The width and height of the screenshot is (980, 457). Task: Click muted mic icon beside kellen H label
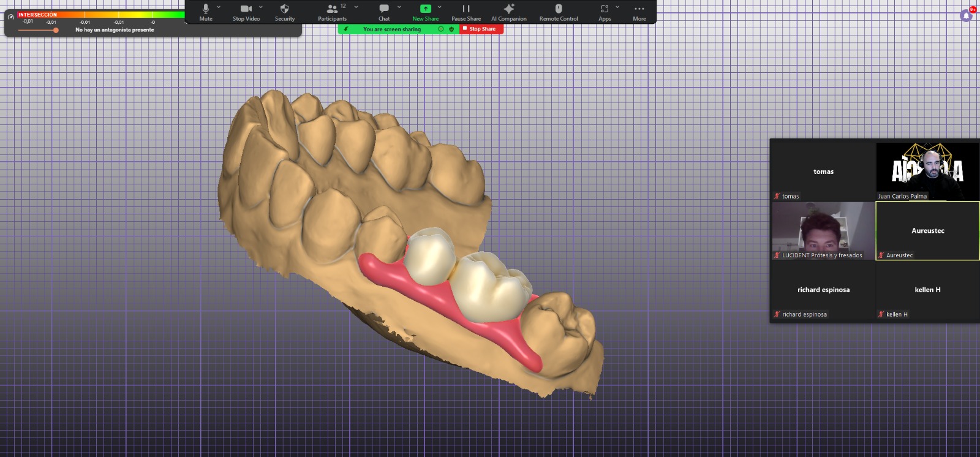(881, 314)
